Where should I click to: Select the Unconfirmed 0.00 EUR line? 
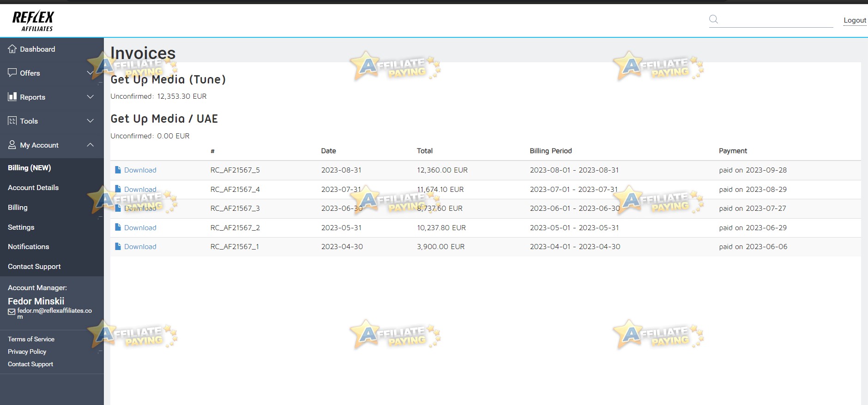pos(150,136)
